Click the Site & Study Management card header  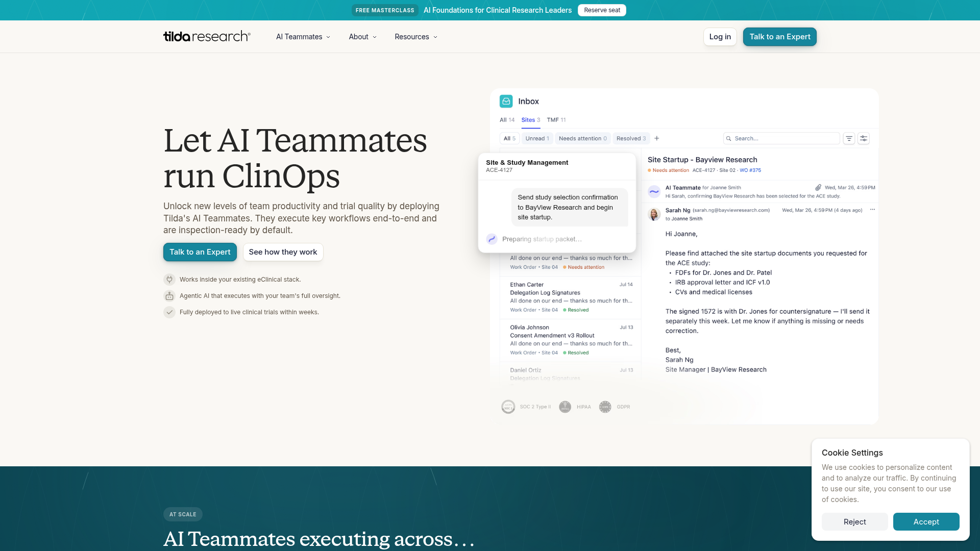pyautogui.click(x=557, y=166)
